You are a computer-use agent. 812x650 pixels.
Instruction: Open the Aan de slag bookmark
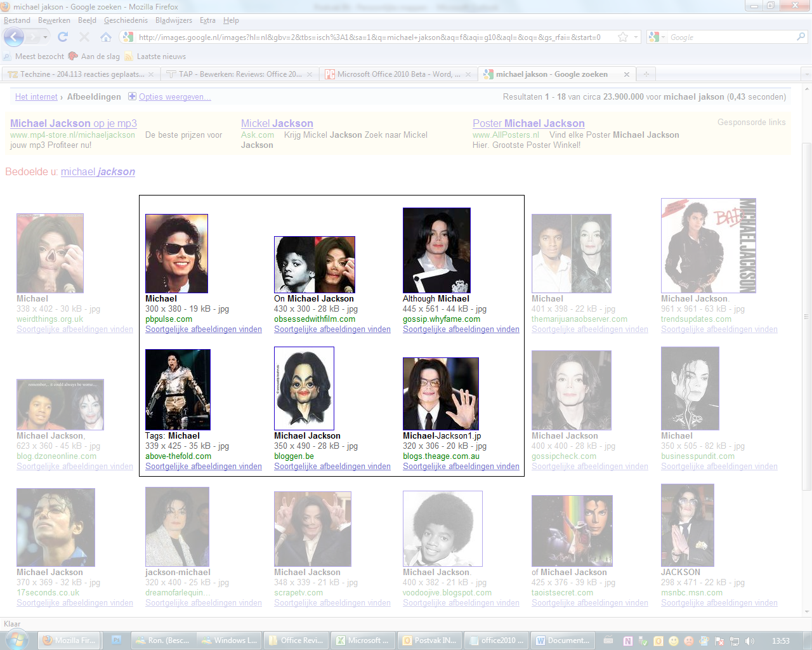[94, 56]
